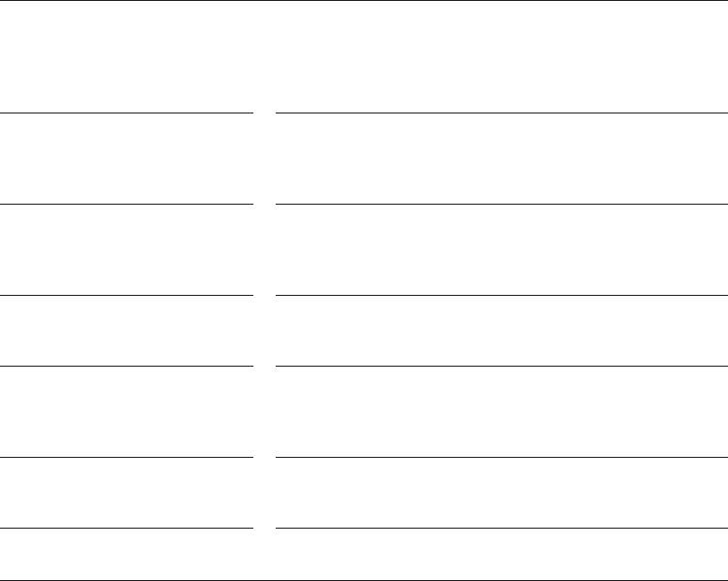728x581 pixels.
Task: Select the empty right cell in the fourth row
Action: pos(501,411)
